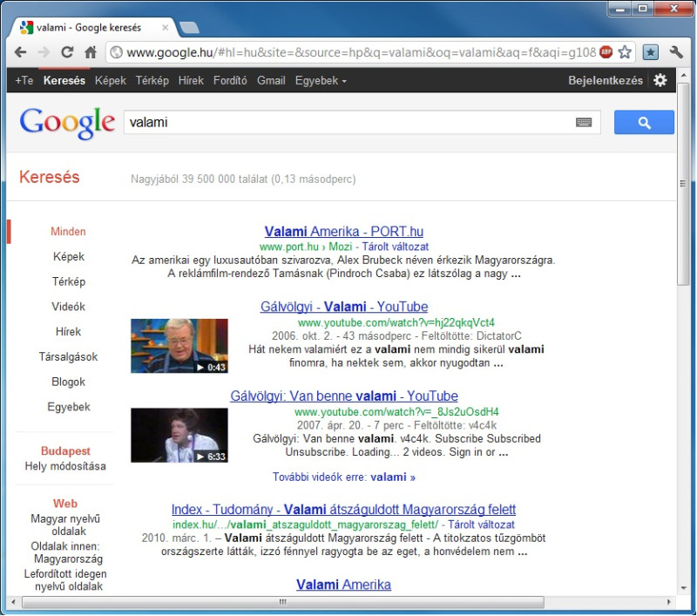Open Térkép in the black navigation bar
The width and height of the screenshot is (697, 616).
click(x=152, y=80)
